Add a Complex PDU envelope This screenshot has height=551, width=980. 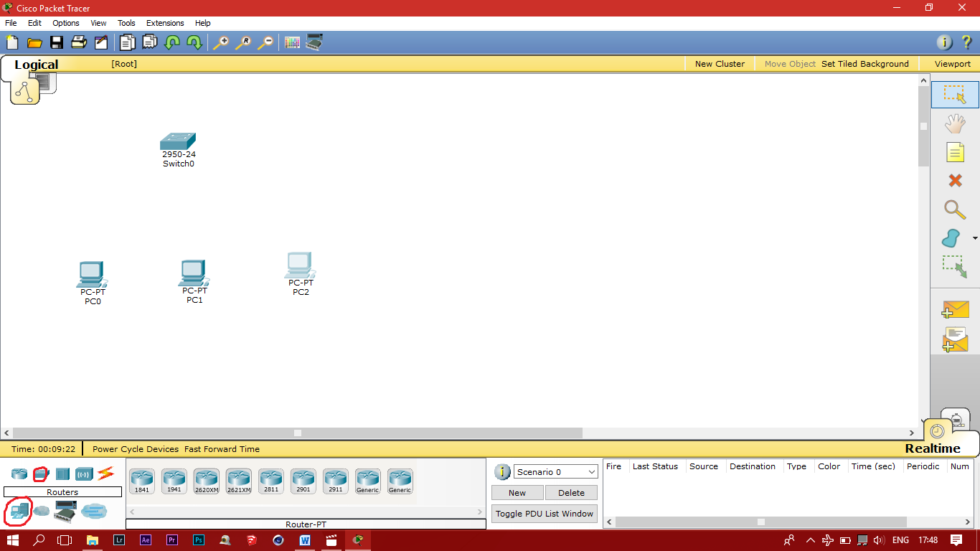pos(955,339)
